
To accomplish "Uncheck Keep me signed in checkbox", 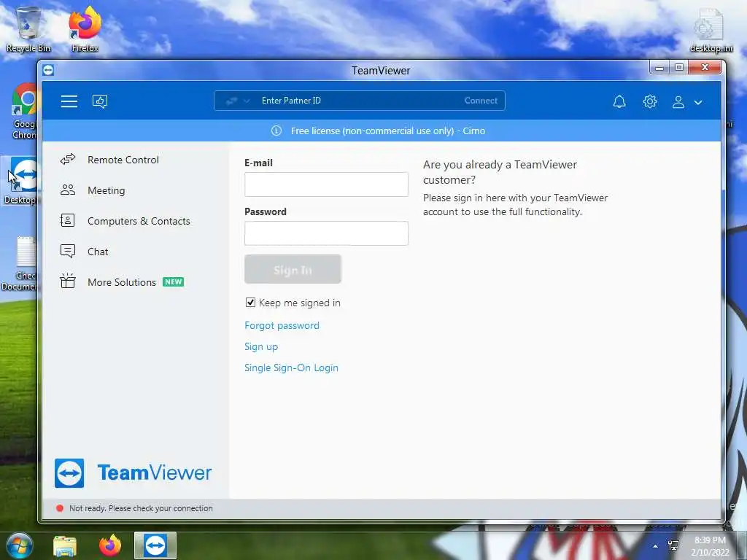I will (x=250, y=303).
